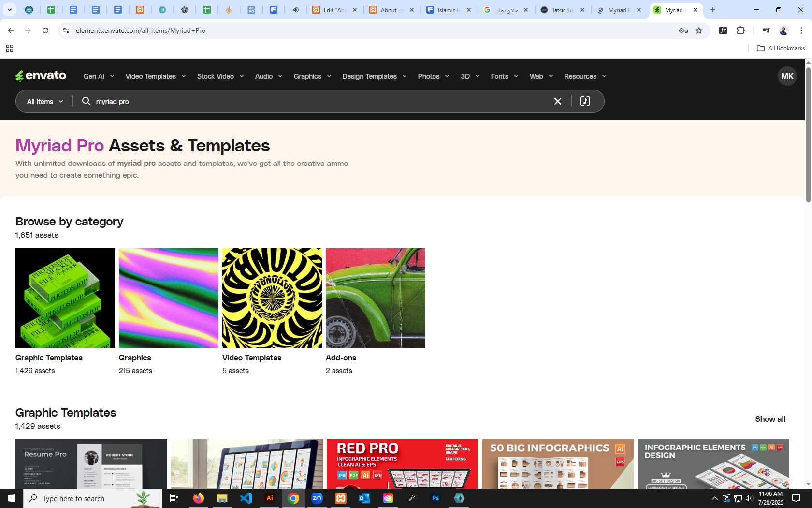The image size is (812, 508).
Task: Launch Adobe Illustrator from taskbar
Action: [270, 498]
